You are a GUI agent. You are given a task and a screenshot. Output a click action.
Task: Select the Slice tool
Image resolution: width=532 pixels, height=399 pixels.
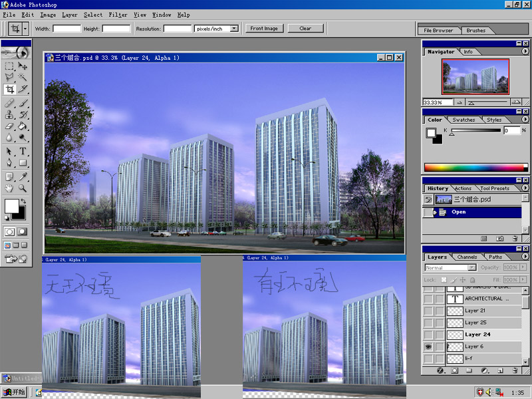pyautogui.click(x=23, y=89)
